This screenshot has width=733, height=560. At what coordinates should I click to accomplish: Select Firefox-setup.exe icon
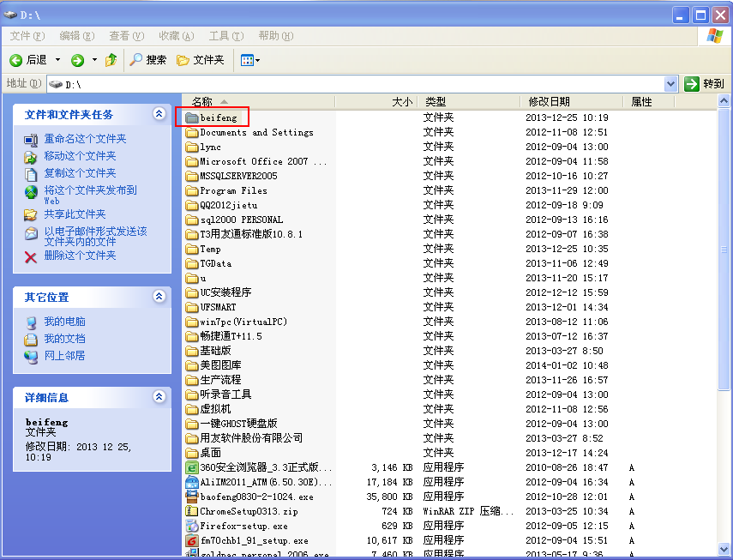pyautogui.click(x=192, y=526)
